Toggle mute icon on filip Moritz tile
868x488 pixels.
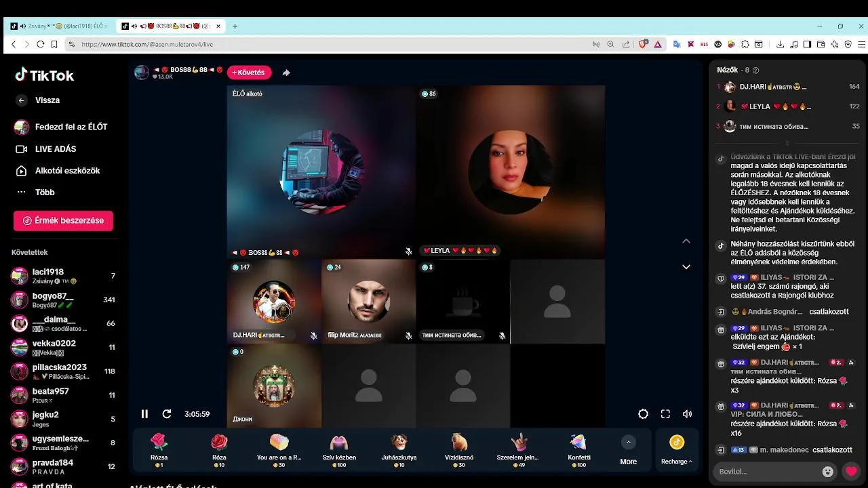tap(408, 335)
